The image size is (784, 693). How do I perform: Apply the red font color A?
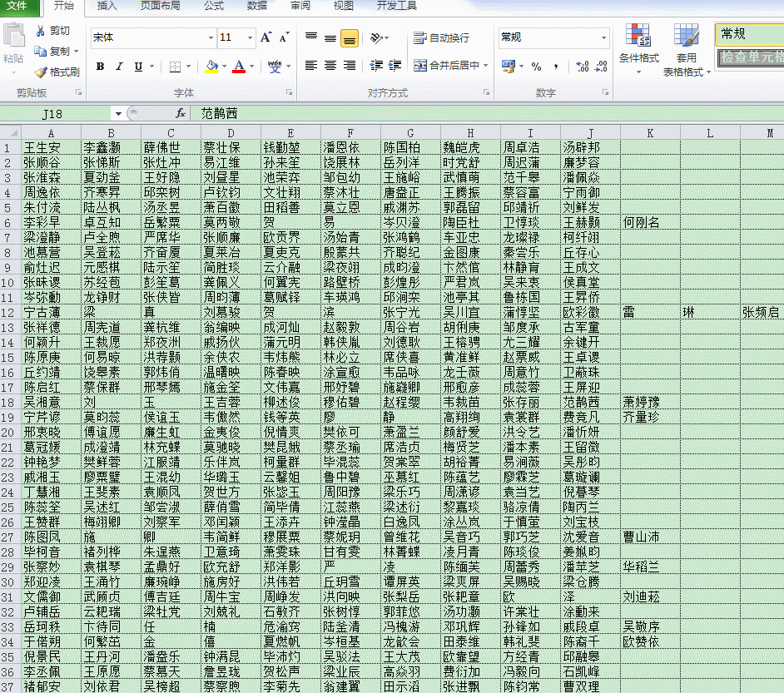coord(239,67)
